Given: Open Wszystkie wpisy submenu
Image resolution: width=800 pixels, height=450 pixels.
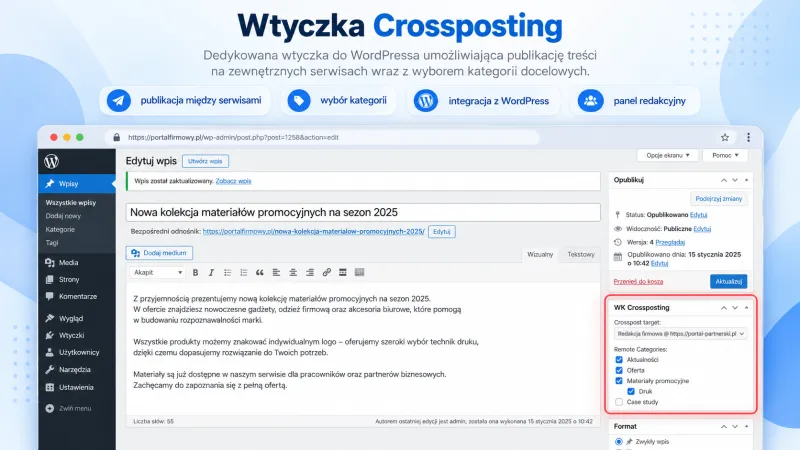Looking at the screenshot, I should (x=70, y=203).
